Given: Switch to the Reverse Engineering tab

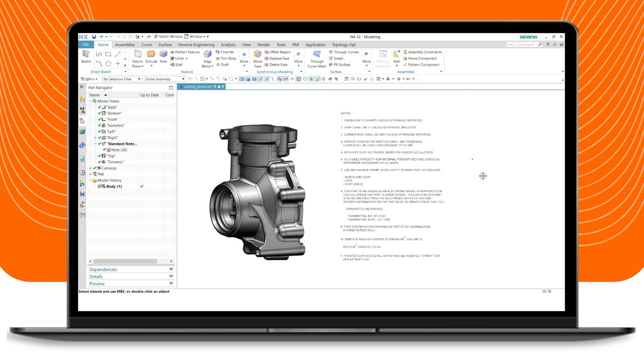Looking at the screenshot, I should tap(196, 45).
